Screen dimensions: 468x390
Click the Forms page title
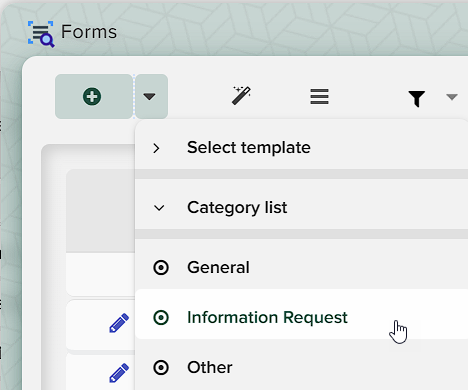(89, 32)
